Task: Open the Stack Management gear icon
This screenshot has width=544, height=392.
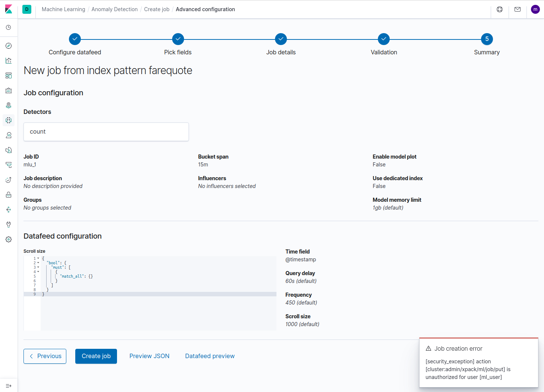Action: coord(9,239)
